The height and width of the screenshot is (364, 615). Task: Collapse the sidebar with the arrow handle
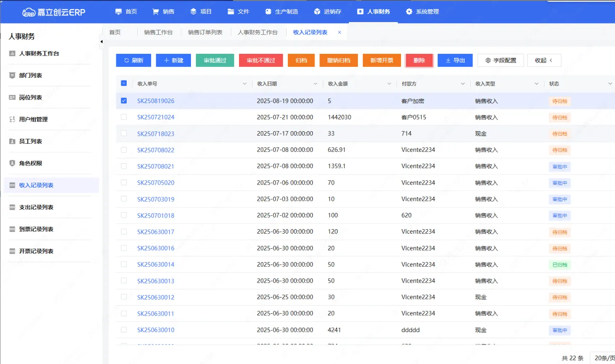101,42
